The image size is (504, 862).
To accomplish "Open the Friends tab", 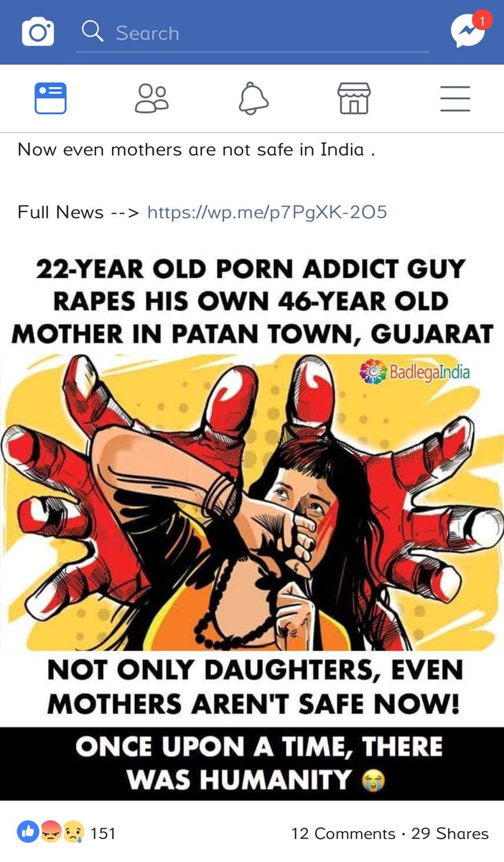I will point(151,98).
